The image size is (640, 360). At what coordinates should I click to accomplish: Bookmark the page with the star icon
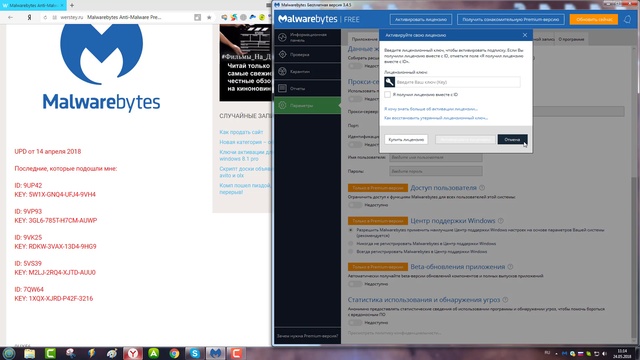209,18
